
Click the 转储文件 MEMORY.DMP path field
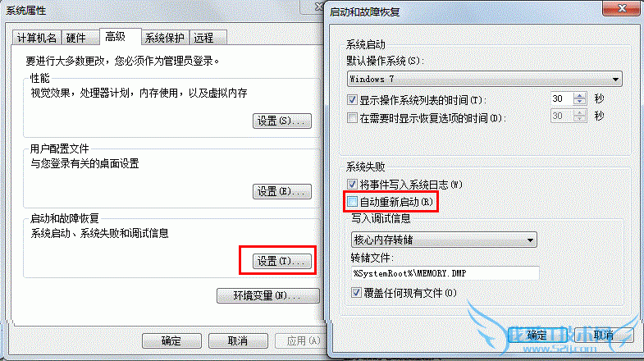(445, 273)
